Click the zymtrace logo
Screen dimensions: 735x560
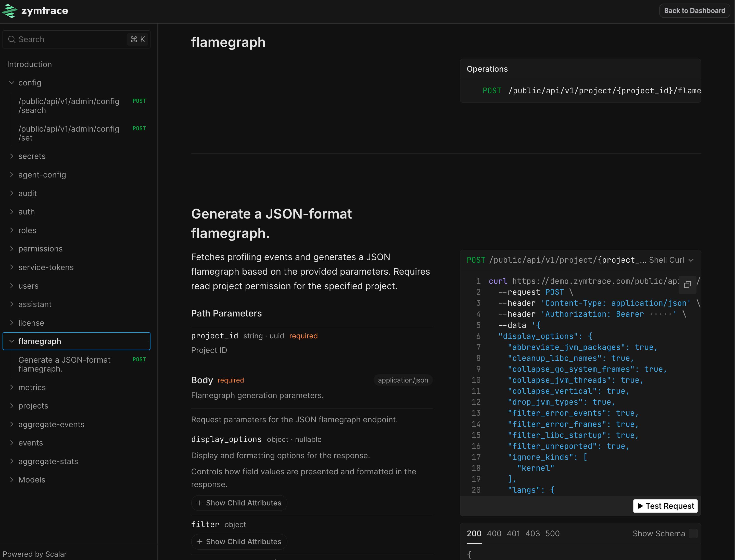(35, 11)
